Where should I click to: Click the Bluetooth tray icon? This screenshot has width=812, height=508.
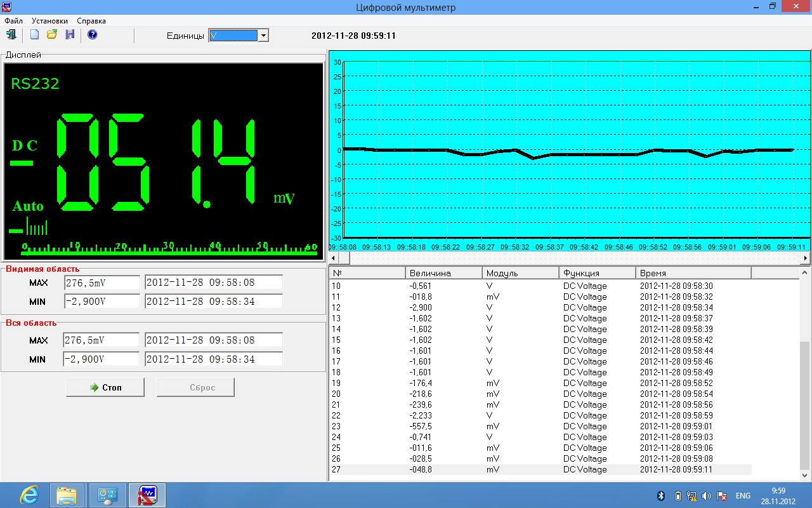[x=661, y=496]
